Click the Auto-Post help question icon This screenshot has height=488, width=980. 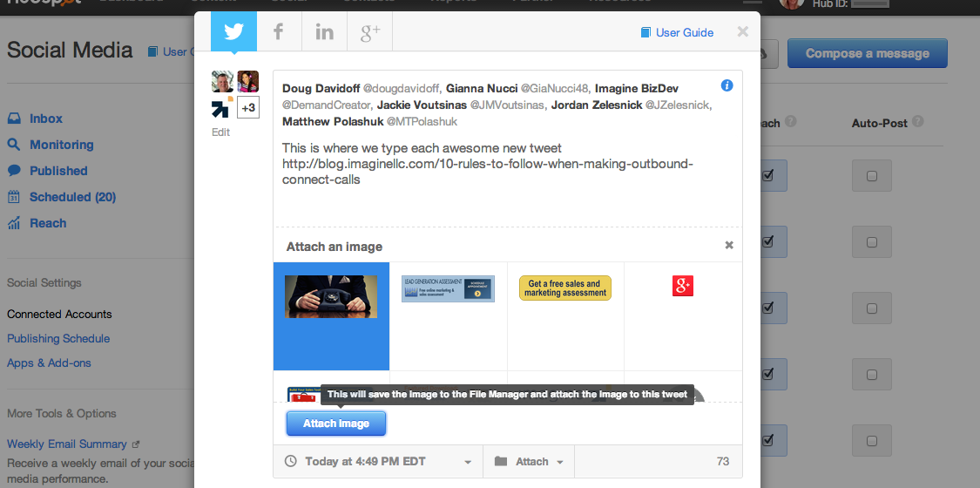pyautogui.click(x=918, y=121)
